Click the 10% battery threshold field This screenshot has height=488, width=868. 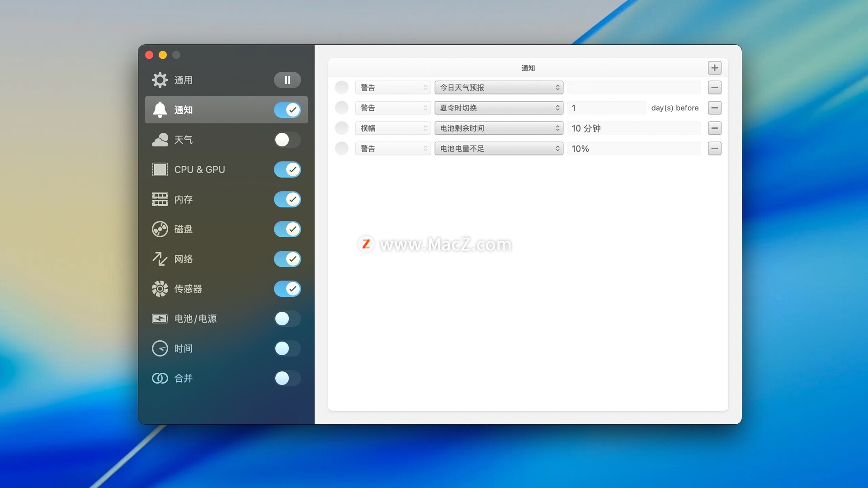coord(633,149)
